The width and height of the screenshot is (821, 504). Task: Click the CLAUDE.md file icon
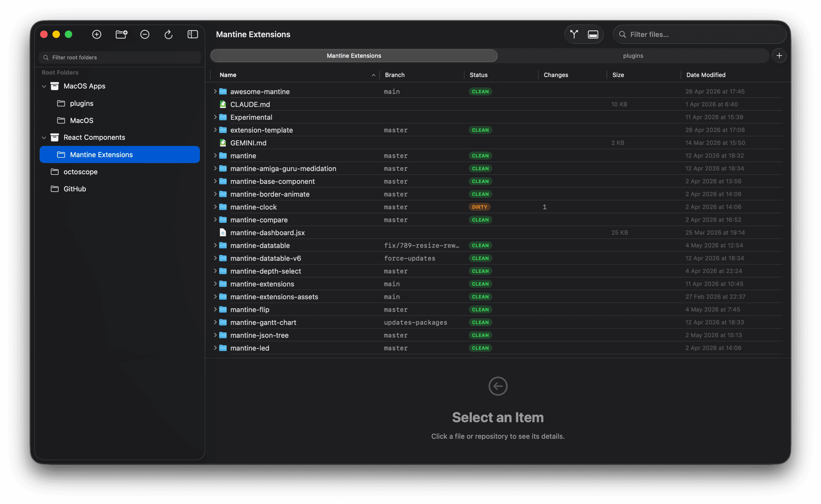223,104
